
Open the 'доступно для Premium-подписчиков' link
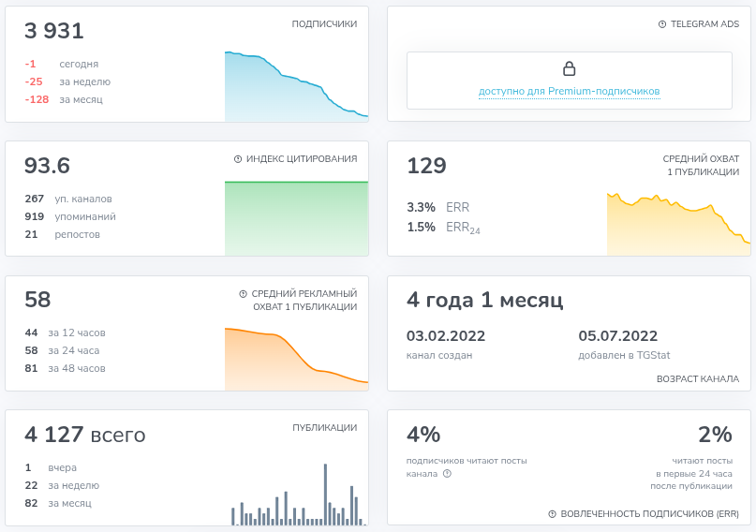click(x=569, y=91)
